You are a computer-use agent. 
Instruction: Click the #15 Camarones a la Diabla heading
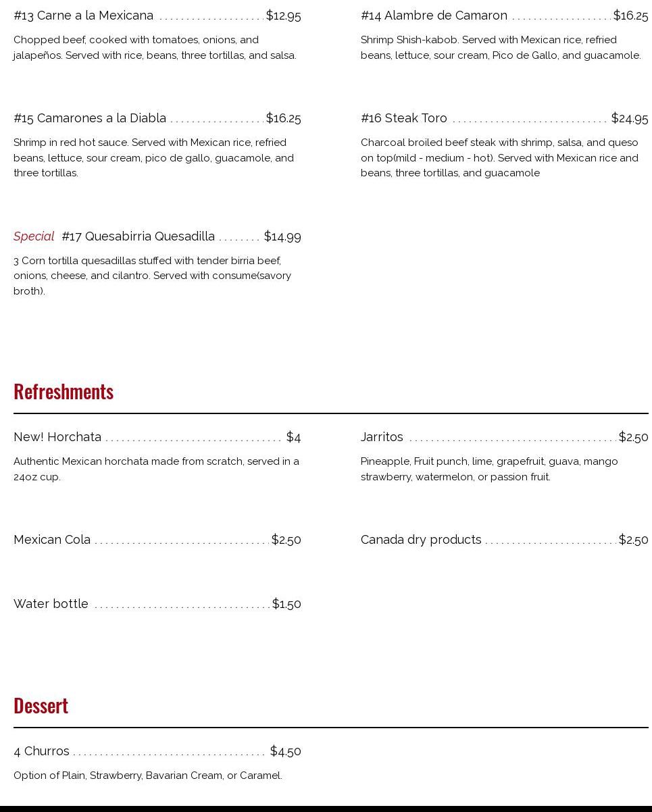click(x=90, y=118)
